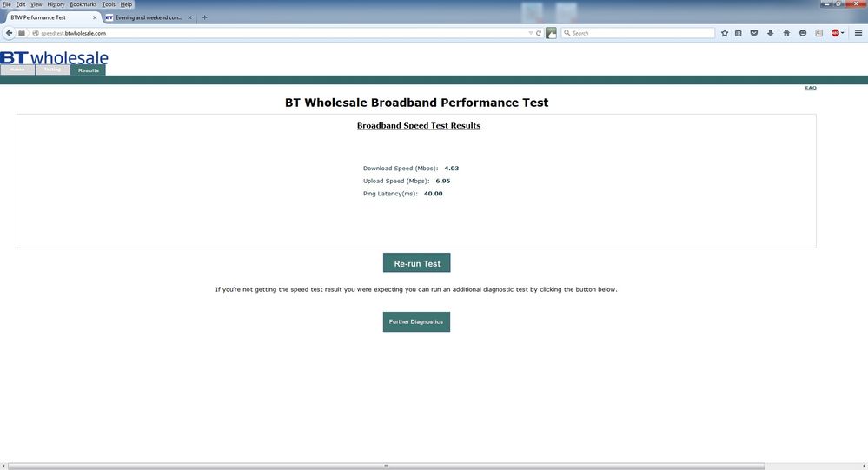Click the BT wholesale logo
This screenshot has height=470, width=868.
[x=54, y=57]
